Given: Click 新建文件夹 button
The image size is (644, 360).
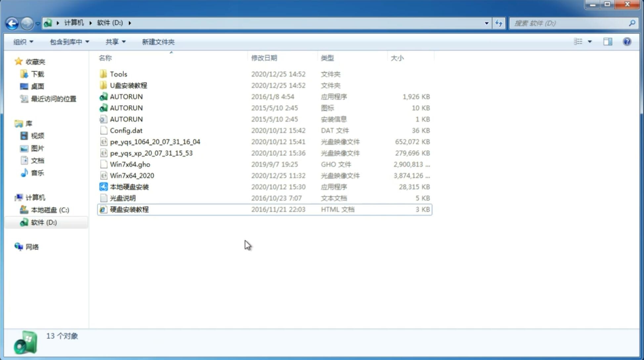Looking at the screenshot, I should (x=158, y=42).
